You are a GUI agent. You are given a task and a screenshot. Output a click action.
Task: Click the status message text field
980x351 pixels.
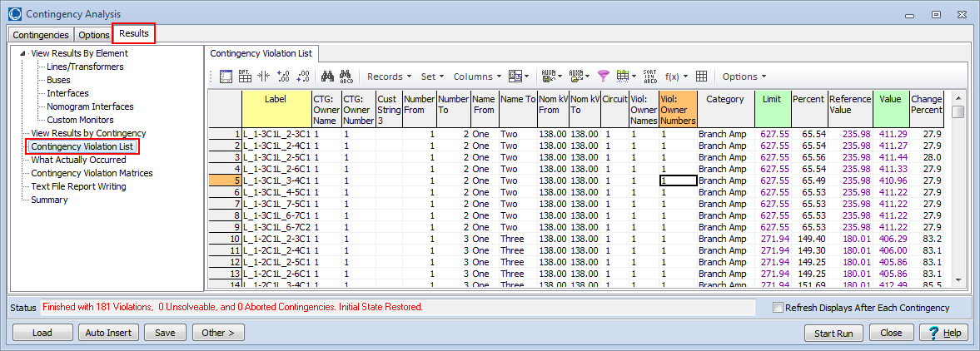pos(397,307)
